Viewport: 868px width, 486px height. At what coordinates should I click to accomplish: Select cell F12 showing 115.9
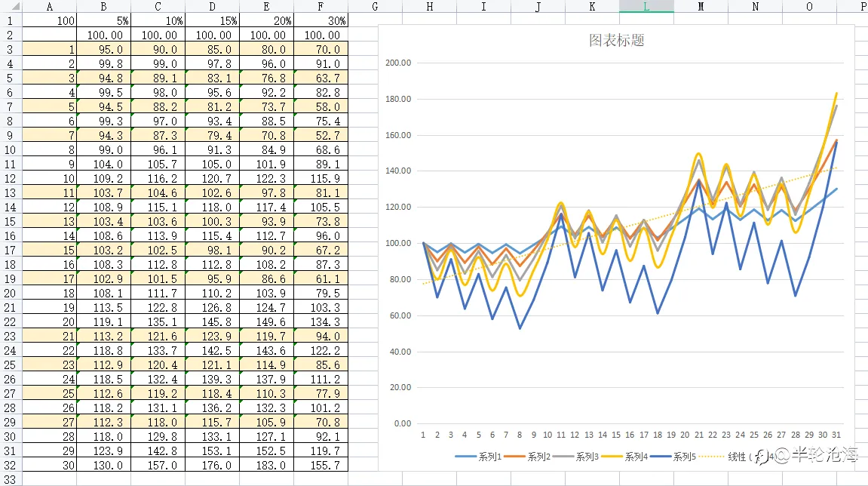[x=321, y=178]
